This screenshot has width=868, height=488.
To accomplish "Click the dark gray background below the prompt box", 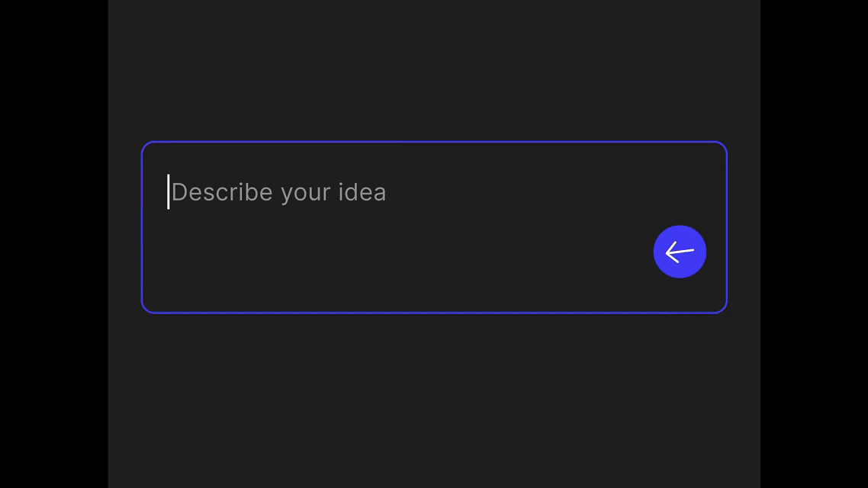I will pos(434,401).
